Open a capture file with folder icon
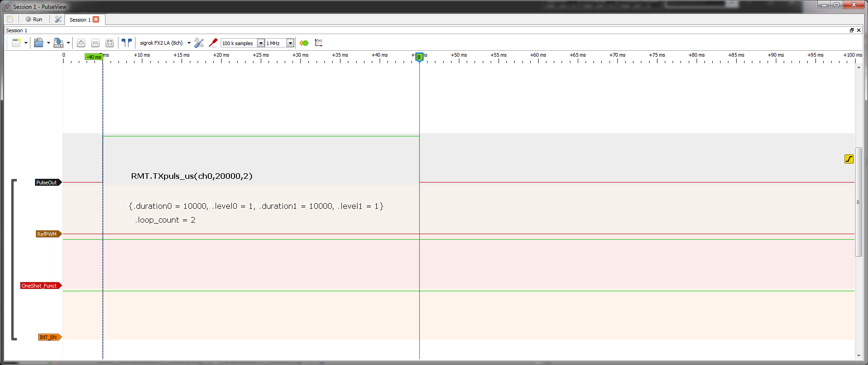 39,43
